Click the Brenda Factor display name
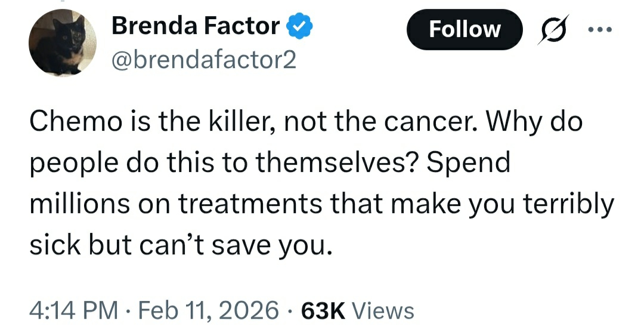Screen dimensions: 644x329 tap(196, 26)
